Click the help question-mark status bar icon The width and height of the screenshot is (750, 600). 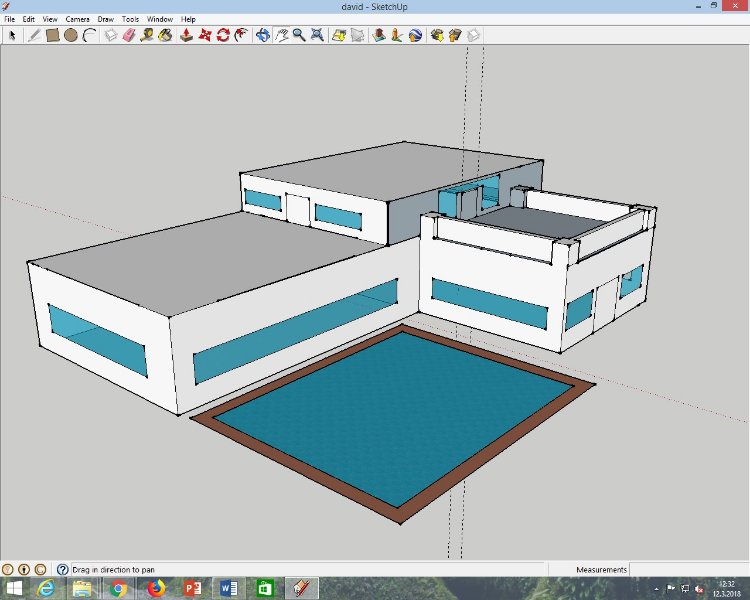click(62, 570)
